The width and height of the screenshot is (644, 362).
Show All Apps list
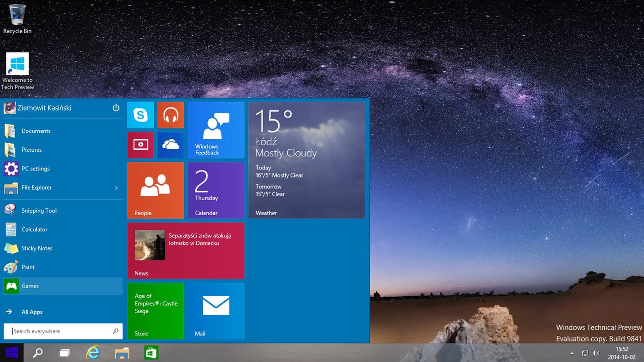[x=63, y=312]
